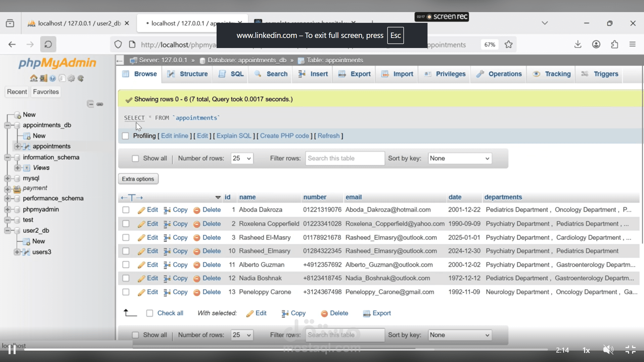Go to Export tab
Screen dimensions: 644x362
tap(355, 74)
